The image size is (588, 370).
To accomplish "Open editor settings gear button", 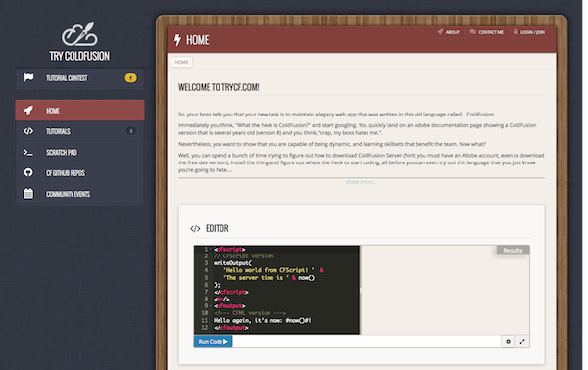I will [508, 342].
